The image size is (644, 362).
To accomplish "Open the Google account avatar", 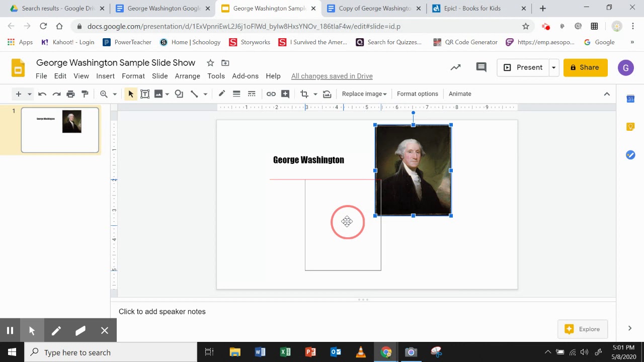I will tap(626, 67).
